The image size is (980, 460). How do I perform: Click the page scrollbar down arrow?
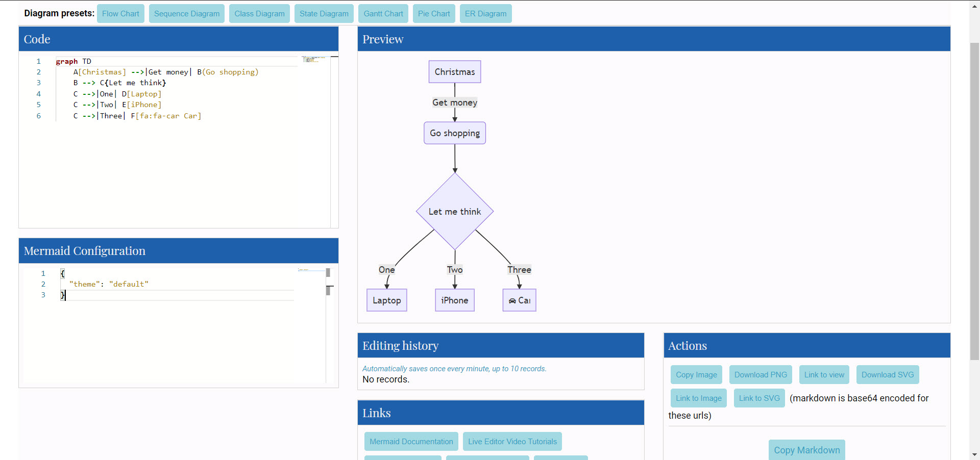(974, 454)
